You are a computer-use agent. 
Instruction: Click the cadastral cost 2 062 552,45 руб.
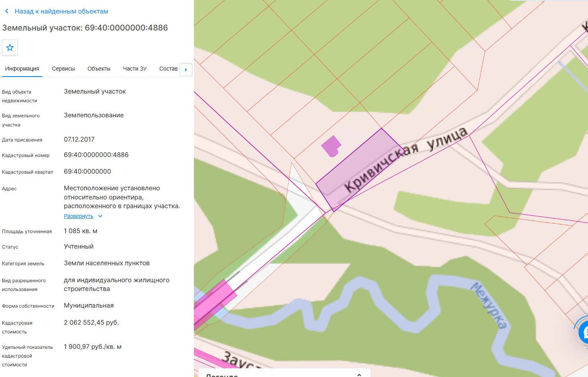point(92,323)
